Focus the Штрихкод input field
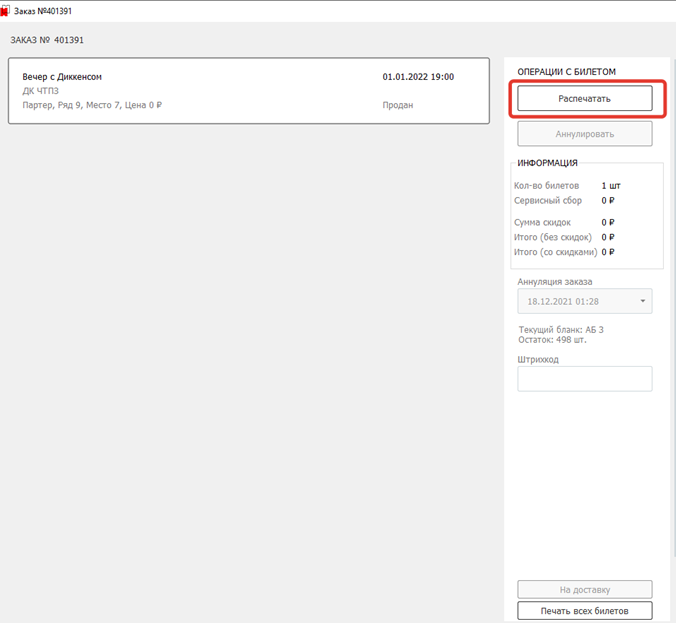 (584, 378)
